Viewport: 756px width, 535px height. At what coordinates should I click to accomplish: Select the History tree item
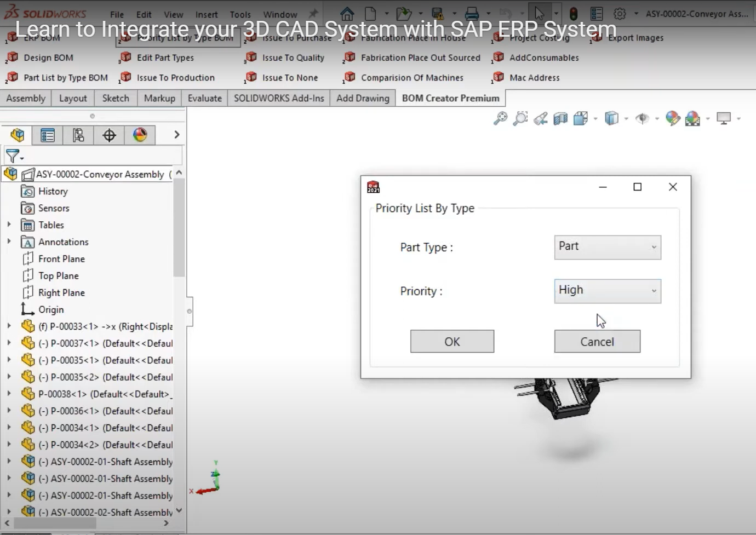(x=44, y=191)
